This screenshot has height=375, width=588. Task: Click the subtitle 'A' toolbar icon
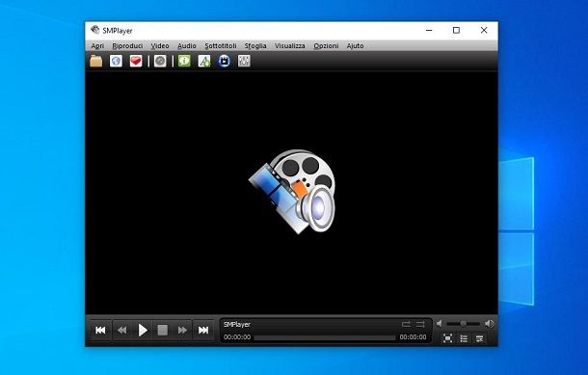(204, 61)
